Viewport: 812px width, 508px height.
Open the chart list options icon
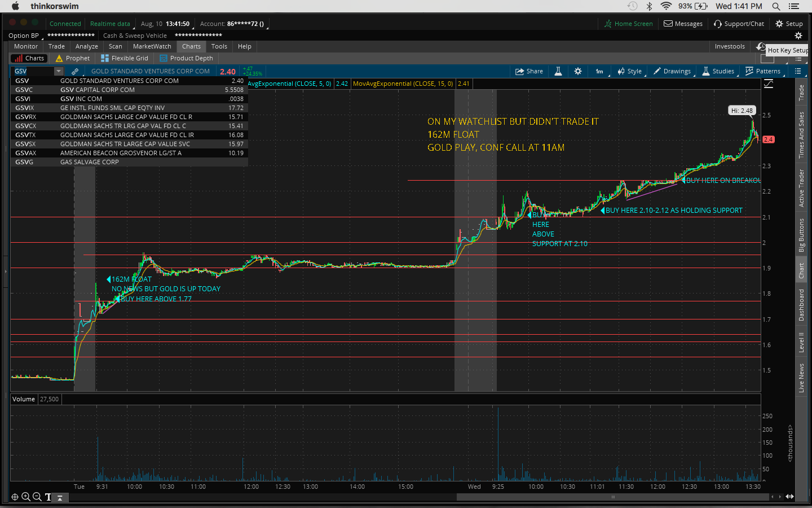[x=798, y=71]
